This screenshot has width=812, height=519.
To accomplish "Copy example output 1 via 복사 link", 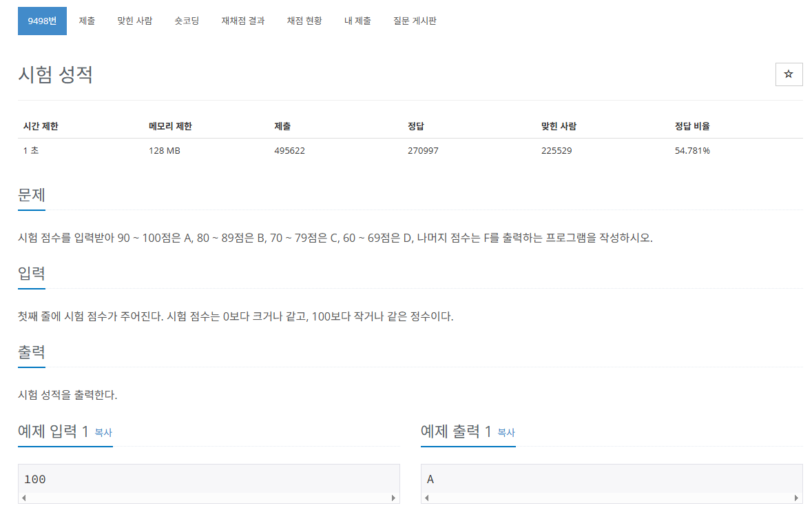I will (x=506, y=432).
